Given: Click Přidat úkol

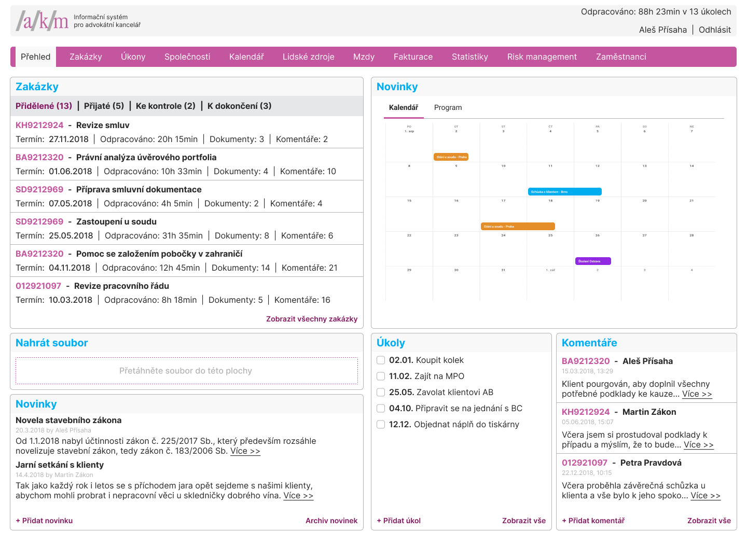Looking at the screenshot, I should tap(399, 521).
